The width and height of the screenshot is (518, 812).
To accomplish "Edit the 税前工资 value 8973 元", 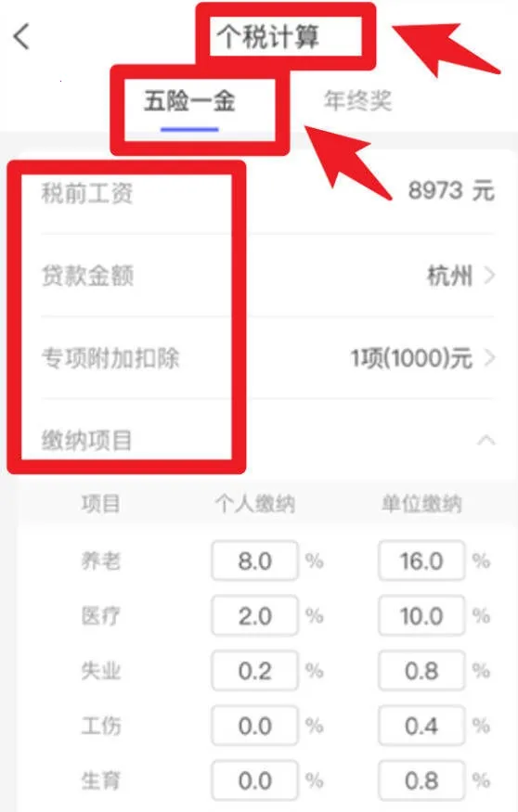I will (451, 190).
